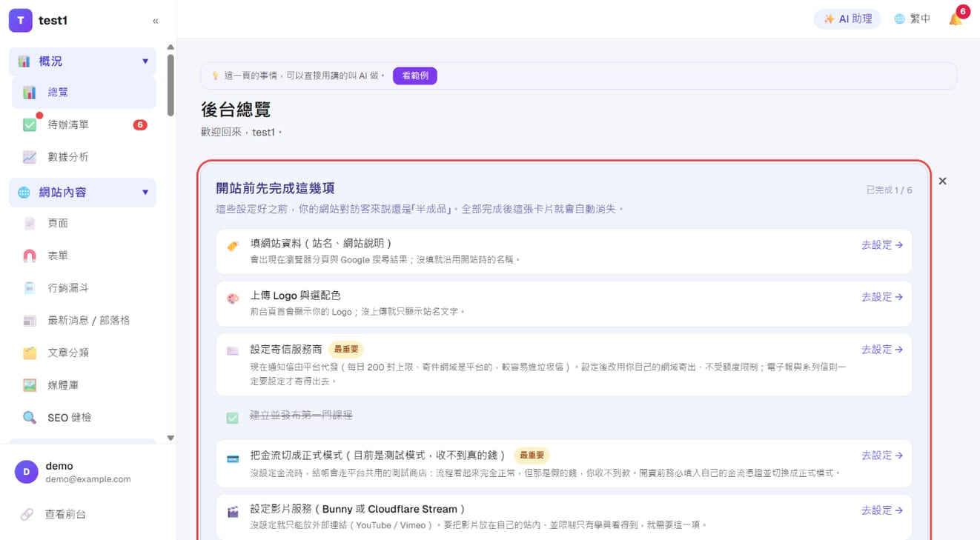Click the checked box beside 建立並發布第一門課程

tap(233, 418)
